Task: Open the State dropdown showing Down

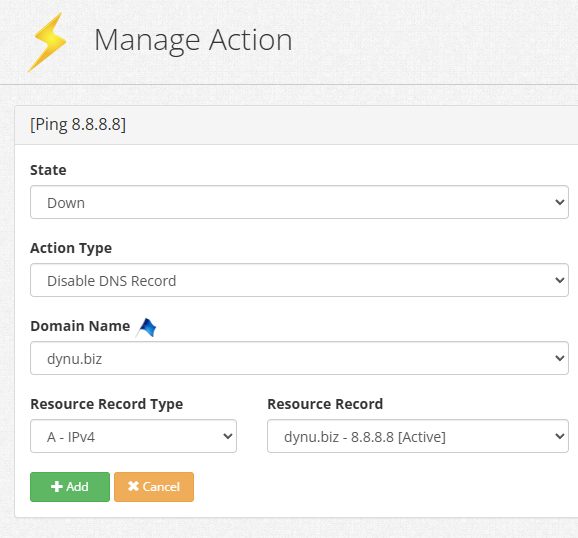Action: tap(299, 202)
